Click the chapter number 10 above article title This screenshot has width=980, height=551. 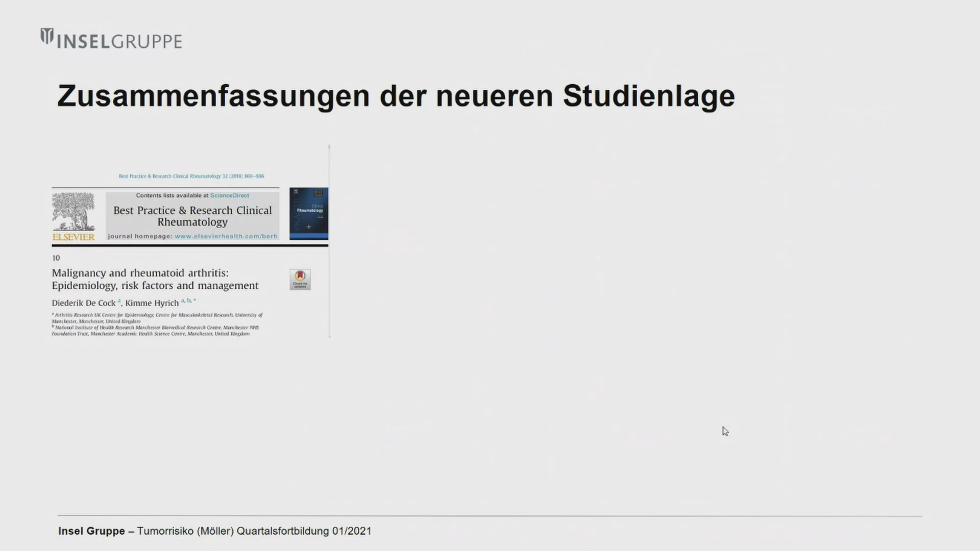point(56,258)
